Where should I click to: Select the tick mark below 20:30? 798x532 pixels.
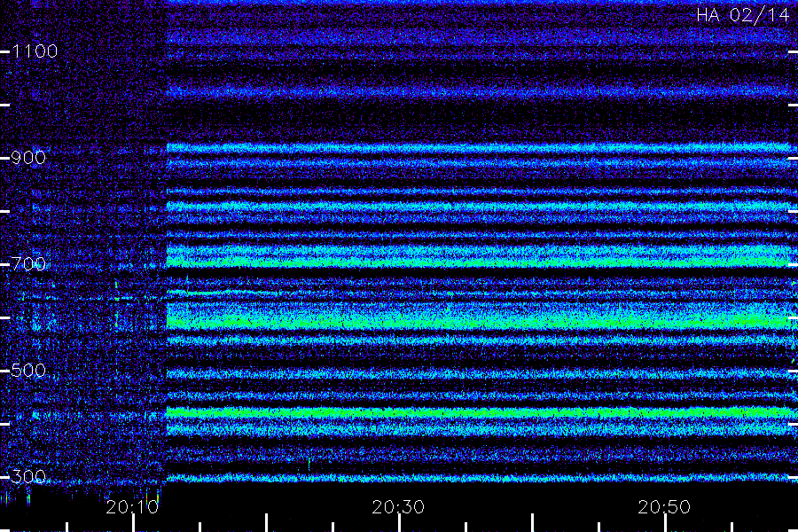coord(400,523)
